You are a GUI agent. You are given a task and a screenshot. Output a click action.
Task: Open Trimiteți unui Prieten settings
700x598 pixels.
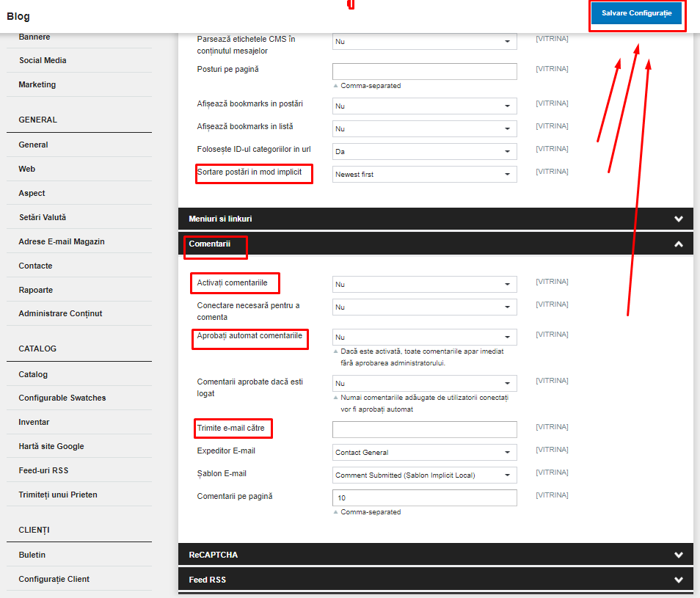pos(58,495)
